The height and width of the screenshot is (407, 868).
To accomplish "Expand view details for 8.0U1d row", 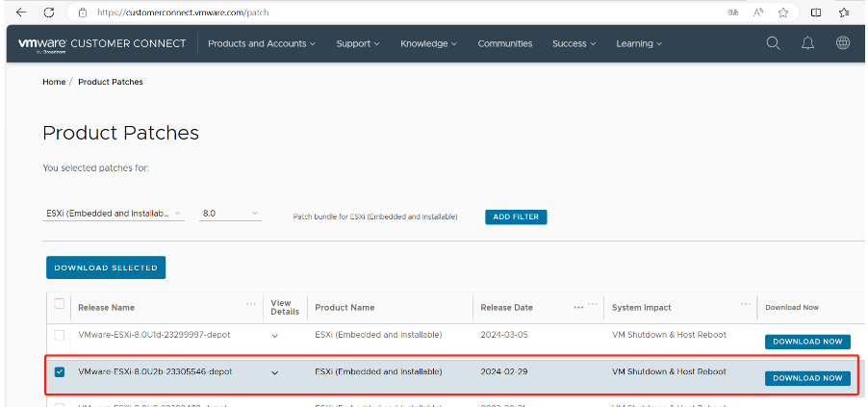I will pos(274,336).
